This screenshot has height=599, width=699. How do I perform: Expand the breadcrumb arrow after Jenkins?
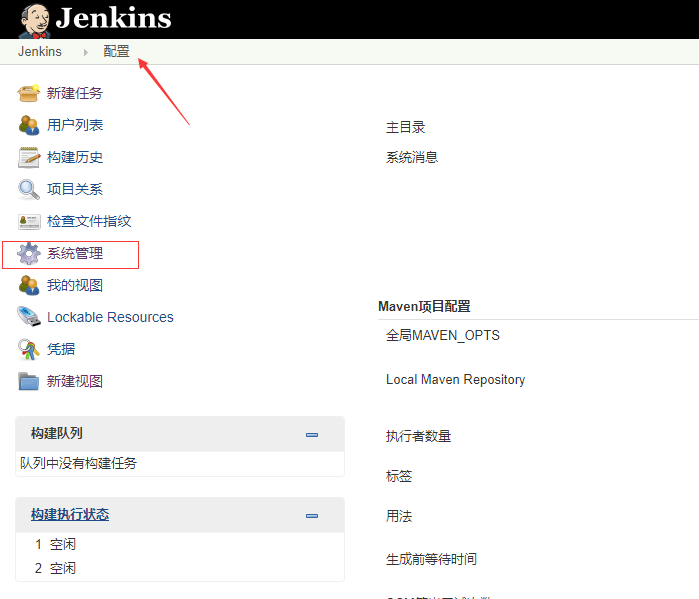click(x=86, y=52)
